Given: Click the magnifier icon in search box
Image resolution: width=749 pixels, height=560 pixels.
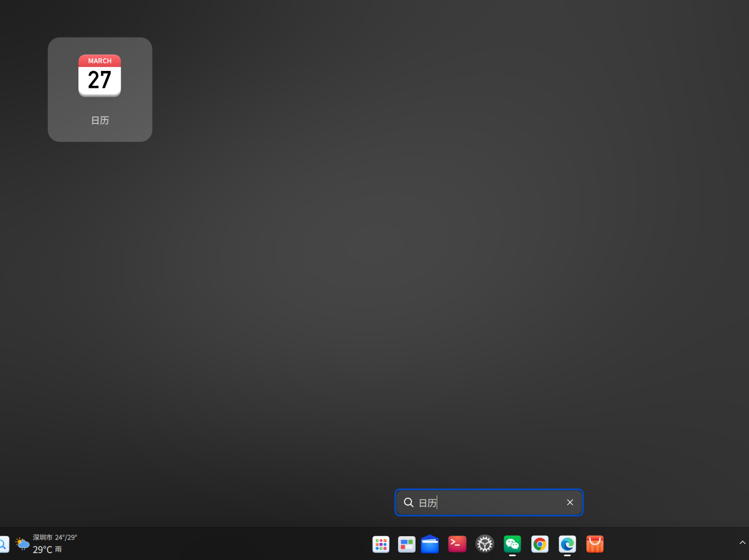Looking at the screenshot, I should click(409, 502).
